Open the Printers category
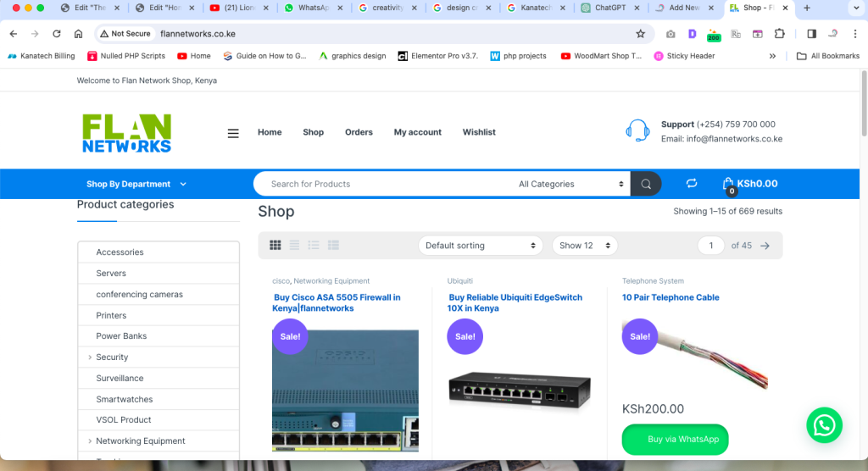The width and height of the screenshot is (868, 471). click(x=111, y=315)
